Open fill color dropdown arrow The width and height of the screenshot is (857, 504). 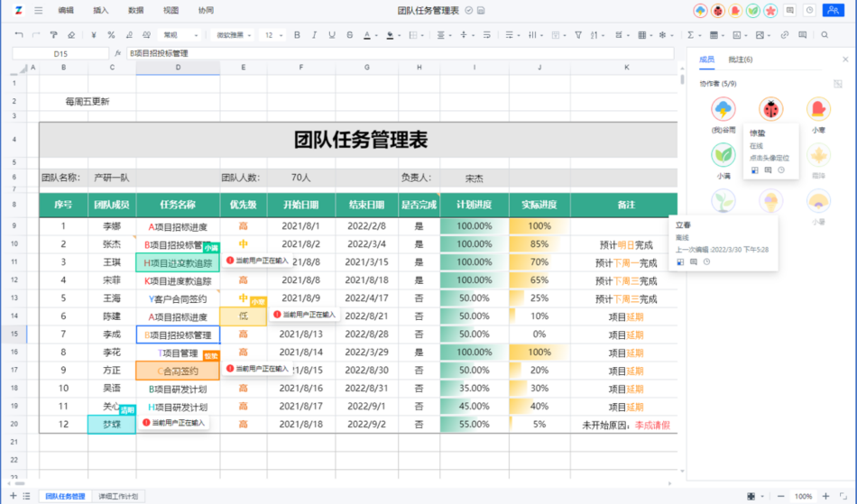tap(399, 35)
